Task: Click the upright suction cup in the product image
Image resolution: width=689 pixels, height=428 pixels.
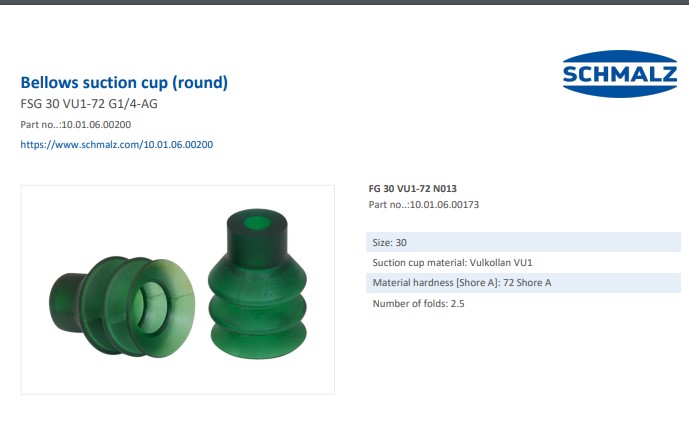Action: click(257, 283)
